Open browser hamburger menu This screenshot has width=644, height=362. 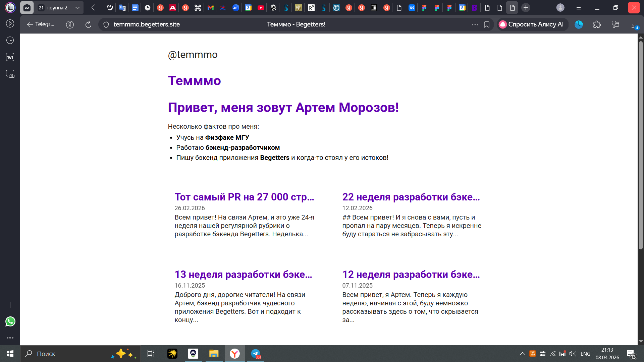579,8
